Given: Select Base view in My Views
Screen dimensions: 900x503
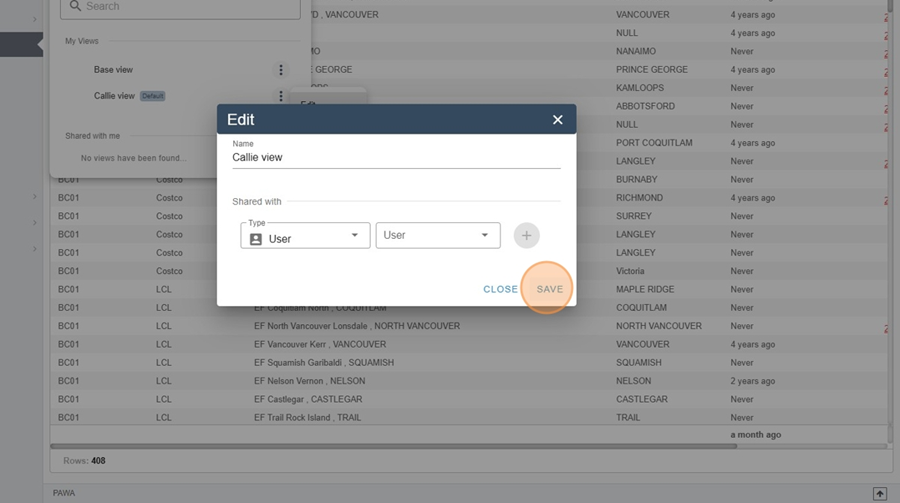Looking at the screenshot, I should (113, 69).
